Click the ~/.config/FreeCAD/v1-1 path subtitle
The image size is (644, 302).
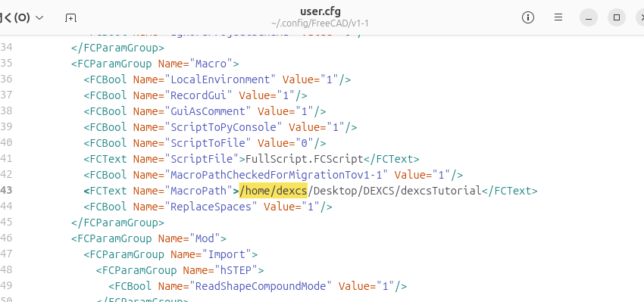point(320,23)
